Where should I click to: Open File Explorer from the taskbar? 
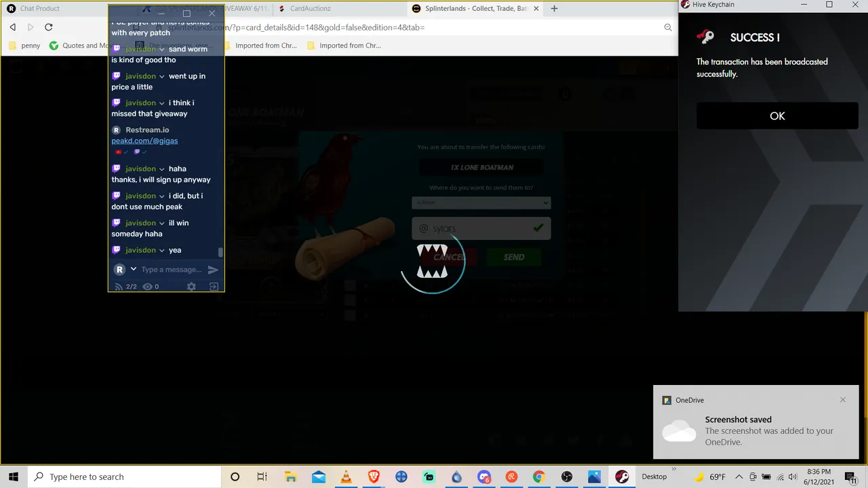[290, 476]
